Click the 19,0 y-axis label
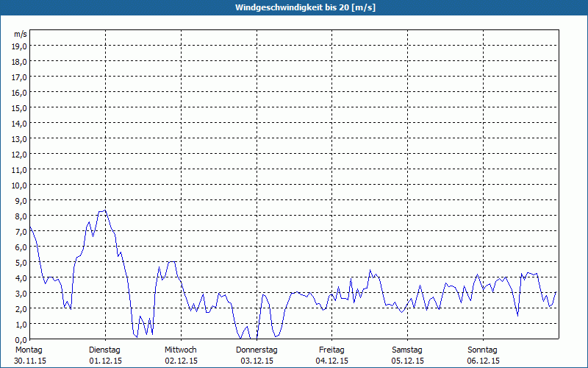This screenshot has height=368, width=588. 20,46
